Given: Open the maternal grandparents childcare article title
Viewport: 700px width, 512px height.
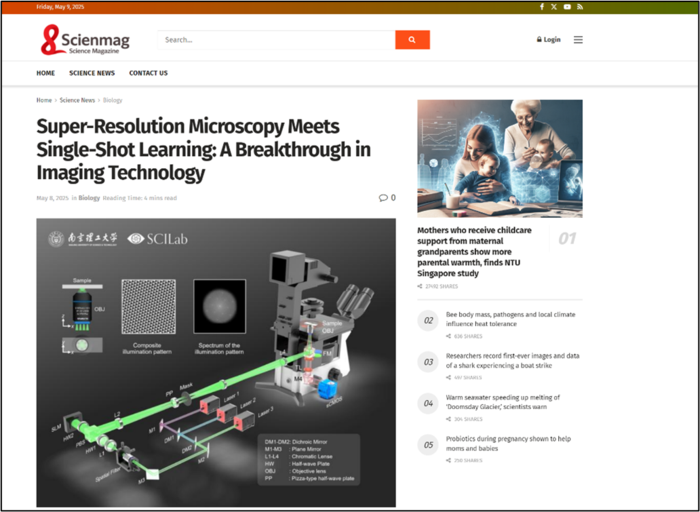Looking at the screenshot, I should (x=475, y=252).
